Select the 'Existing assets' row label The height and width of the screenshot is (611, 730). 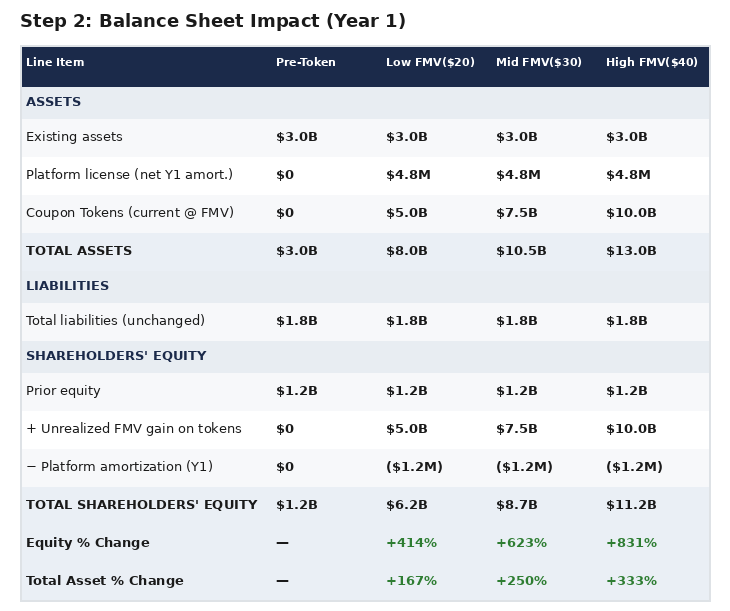74,137
